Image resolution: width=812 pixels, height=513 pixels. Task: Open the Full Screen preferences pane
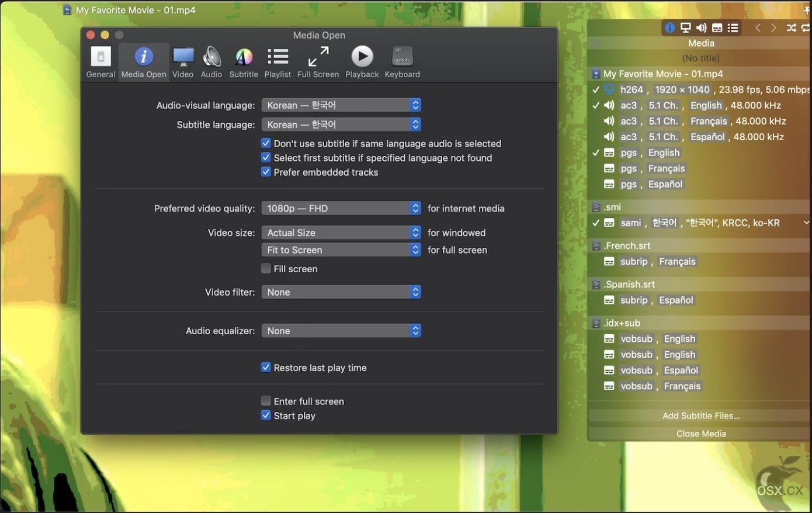pyautogui.click(x=318, y=62)
